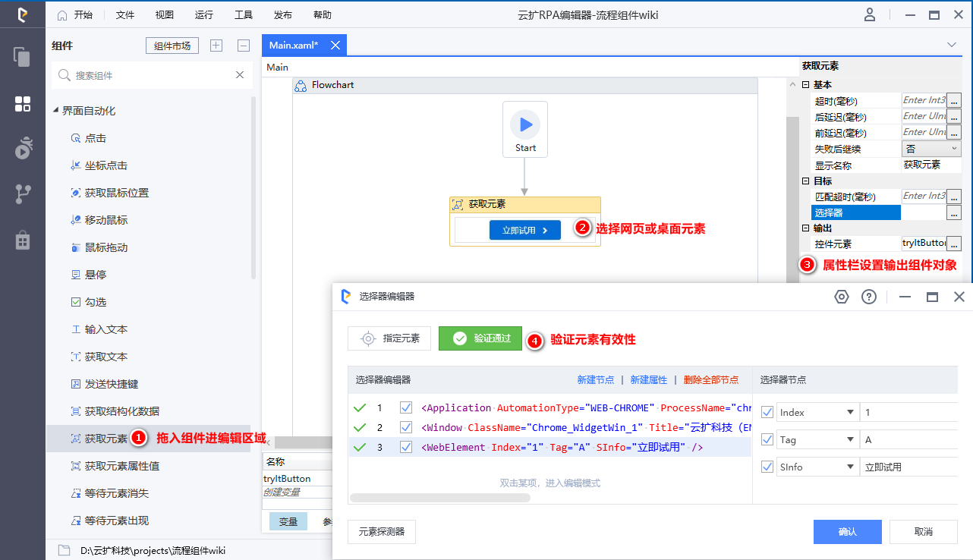Open the 发布 menu
973x560 pixels.
283,14
